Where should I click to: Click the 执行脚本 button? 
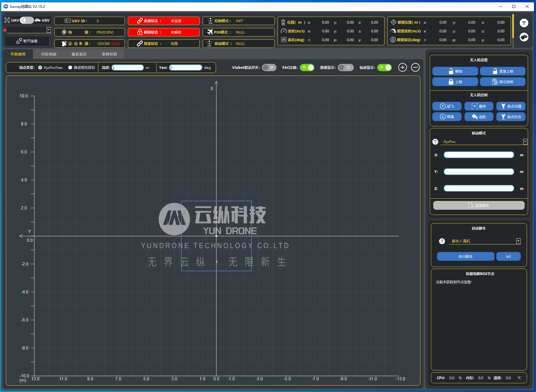coord(466,257)
